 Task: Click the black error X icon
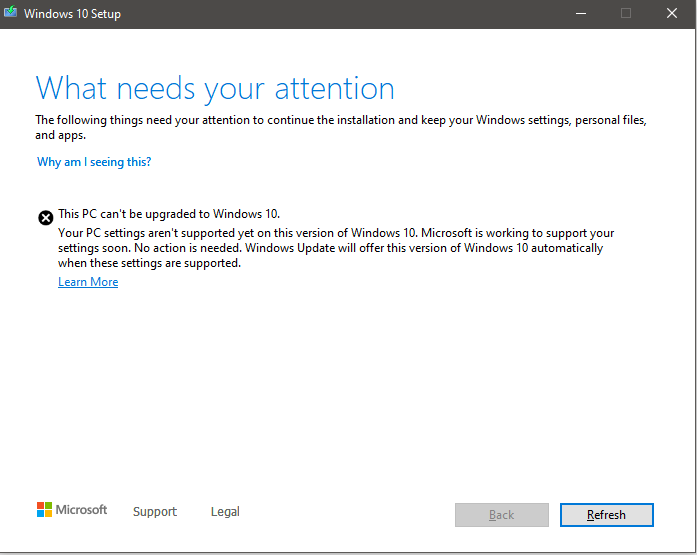(x=45, y=218)
